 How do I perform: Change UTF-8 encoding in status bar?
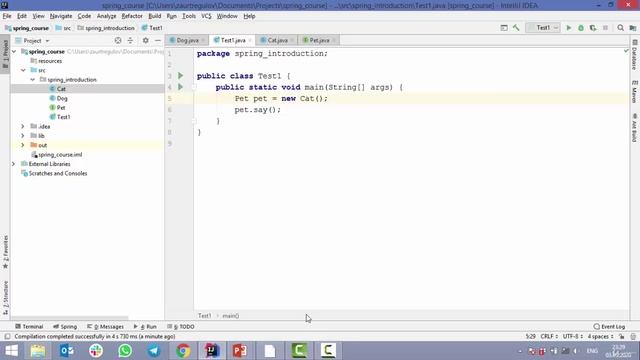(x=572, y=336)
